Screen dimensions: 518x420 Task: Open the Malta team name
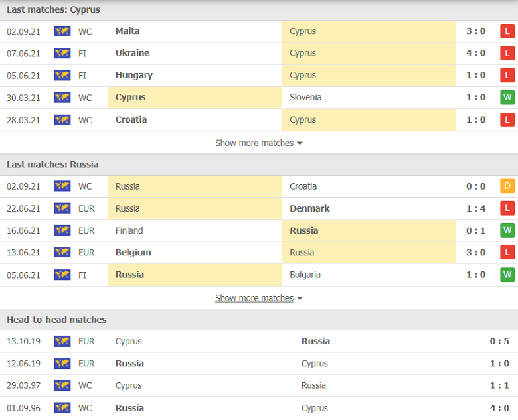128,31
